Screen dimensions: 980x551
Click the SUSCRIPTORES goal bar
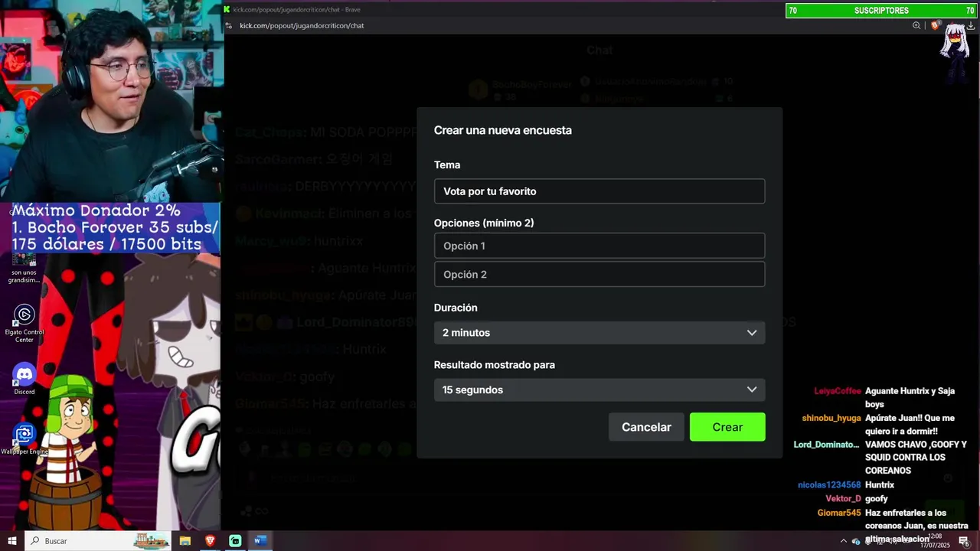click(x=881, y=11)
